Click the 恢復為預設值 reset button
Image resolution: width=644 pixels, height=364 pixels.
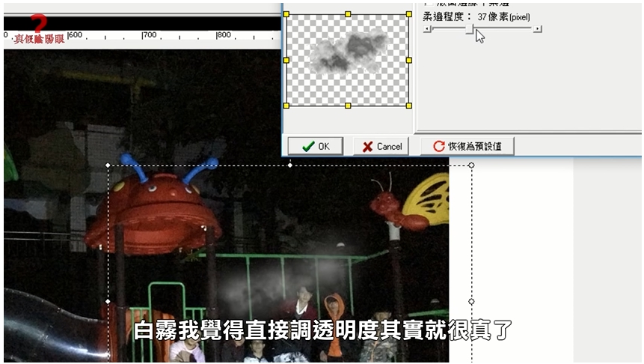[x=467, y=146]
